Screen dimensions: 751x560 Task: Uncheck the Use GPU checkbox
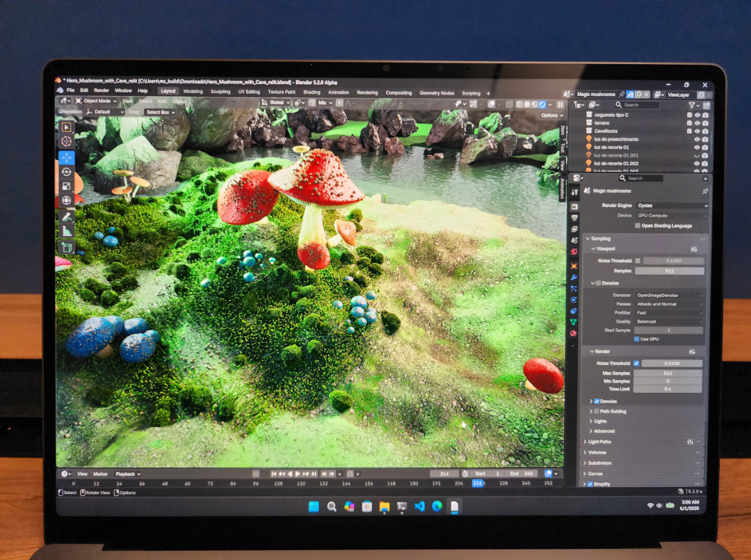coord(636,339)
